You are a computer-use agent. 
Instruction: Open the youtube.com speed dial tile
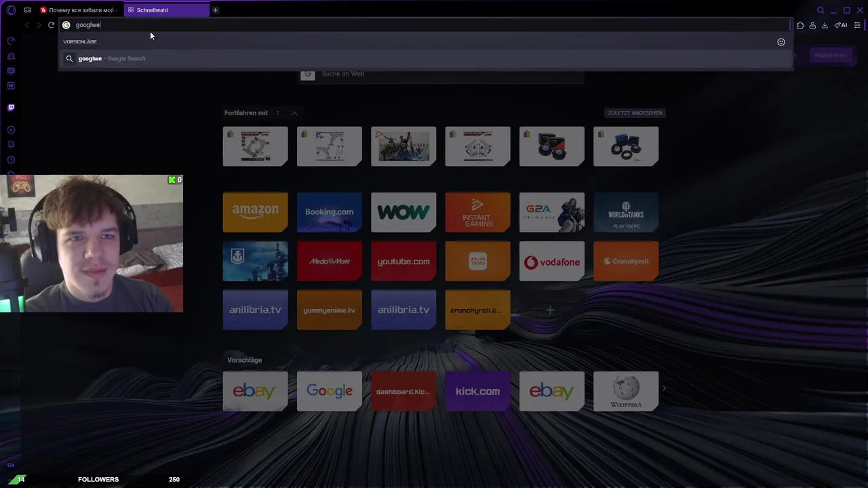(x=403, y=261)
